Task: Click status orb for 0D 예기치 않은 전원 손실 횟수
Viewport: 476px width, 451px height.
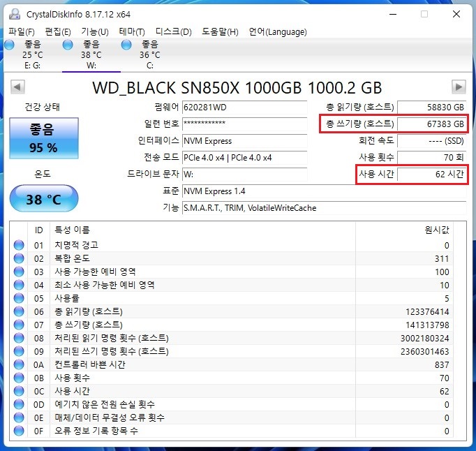Action: pyautogui.click(x=19, y=404)
